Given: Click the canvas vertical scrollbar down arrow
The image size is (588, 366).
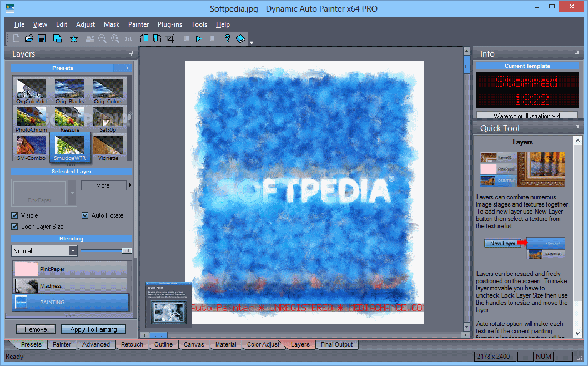Looking at the screenshot, I should point(466,327).
